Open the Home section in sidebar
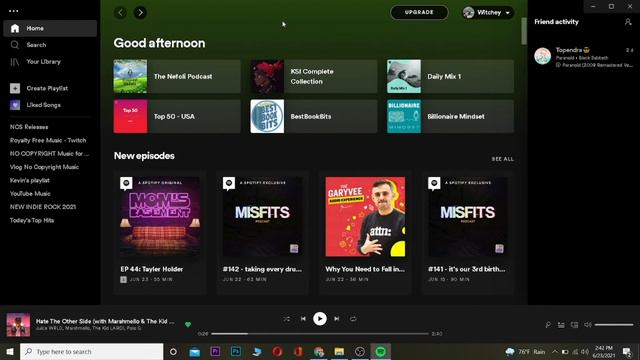The height and width of the screenshot is (360, 640). click(50, 29)
